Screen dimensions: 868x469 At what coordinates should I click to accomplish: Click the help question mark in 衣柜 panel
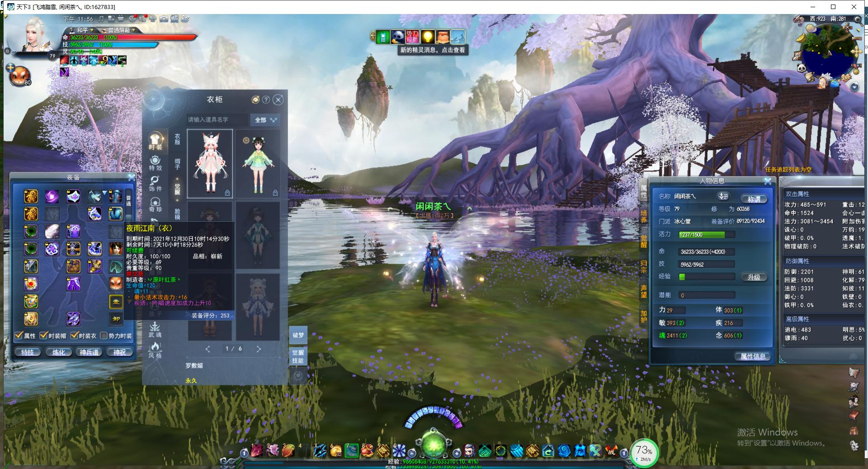[x=266, y=99]
